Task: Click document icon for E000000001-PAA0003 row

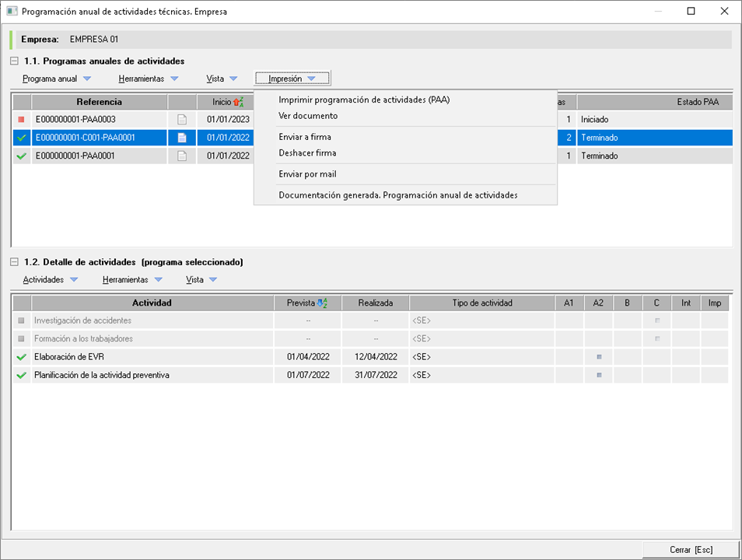Action: click(x=182, y=120)
